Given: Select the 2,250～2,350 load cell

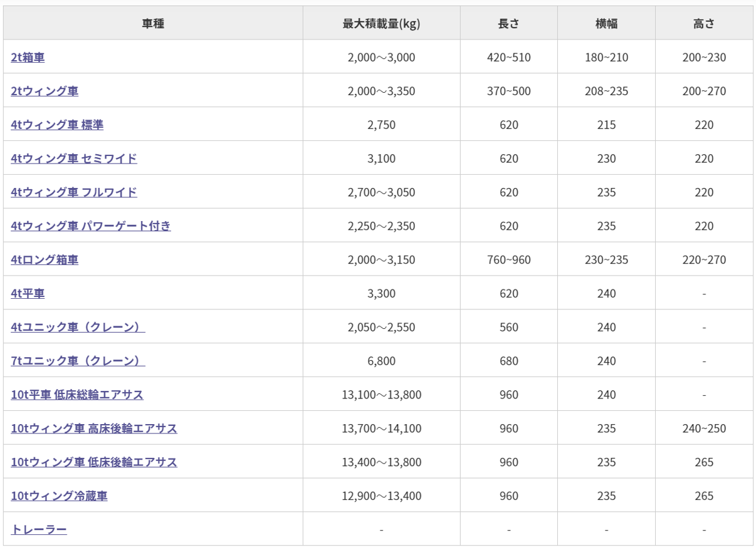Looking at the screenshot, I should pyautogui.click(x=381, y=226).
